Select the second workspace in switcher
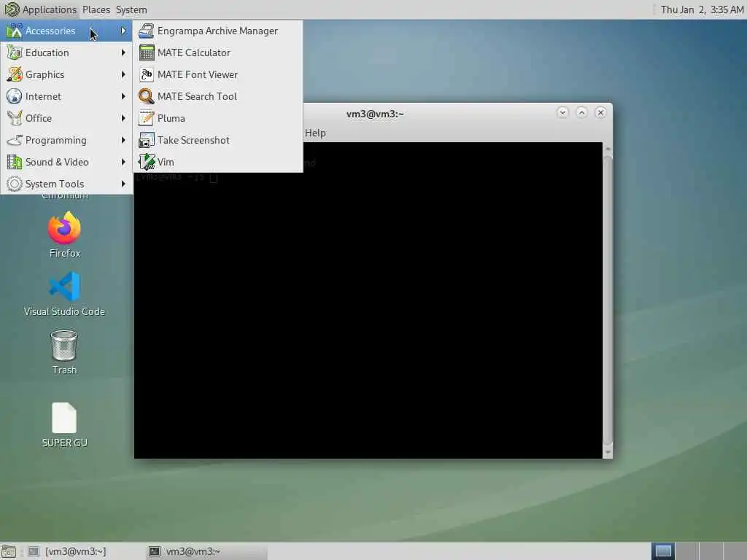Viewport: 747px width, 560px height. pos(687,551)
